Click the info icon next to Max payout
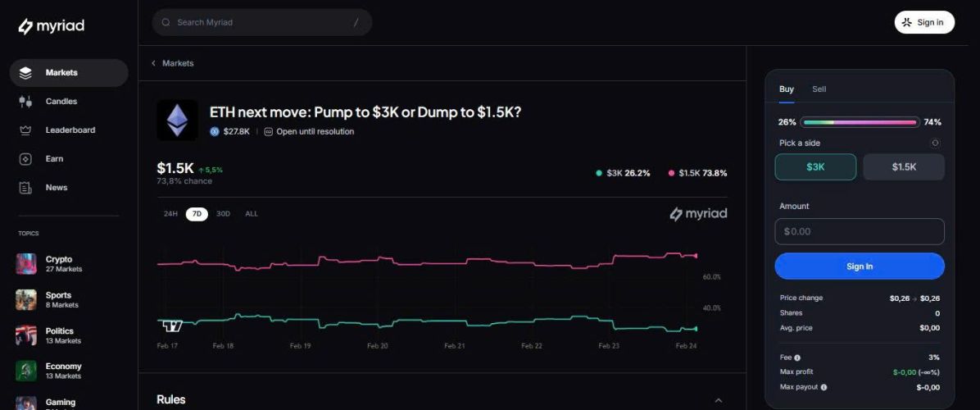This screenshot has width=980, height=410. point(823,387)
